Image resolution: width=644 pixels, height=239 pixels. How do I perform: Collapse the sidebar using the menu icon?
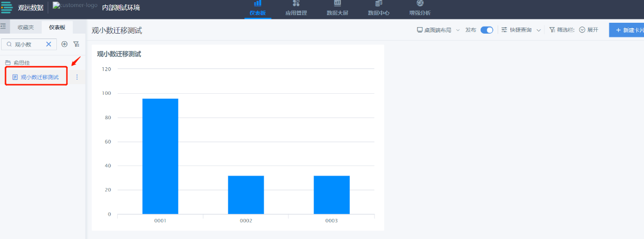click(3, 26)
